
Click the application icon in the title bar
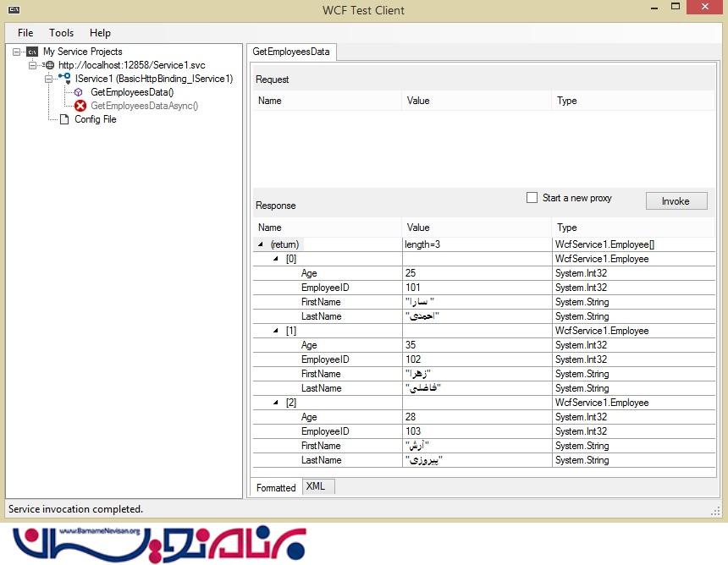(14, 10)
